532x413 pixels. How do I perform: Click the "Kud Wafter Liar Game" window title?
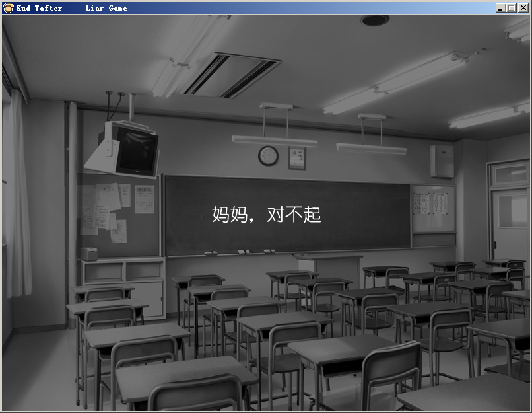[71, 8]
